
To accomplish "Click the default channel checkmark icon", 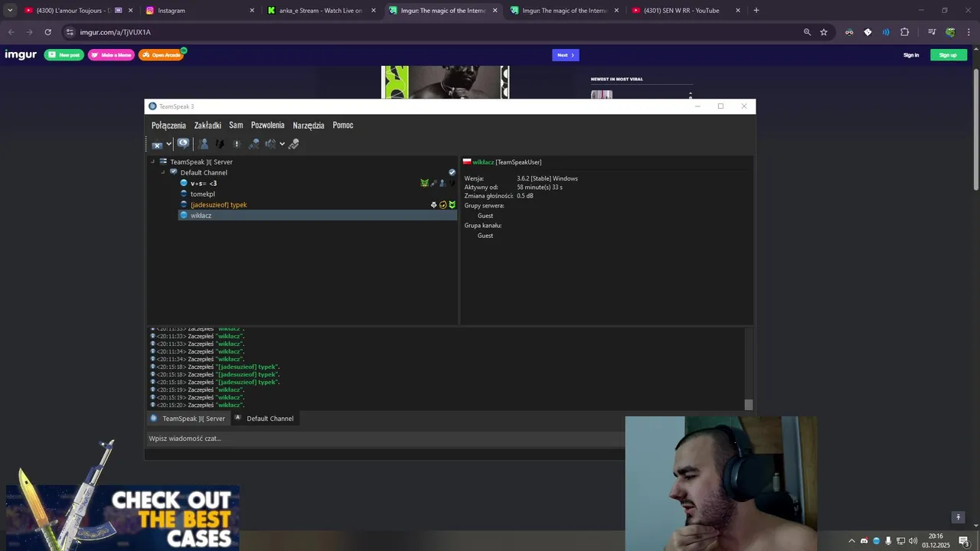I will 452,173.
